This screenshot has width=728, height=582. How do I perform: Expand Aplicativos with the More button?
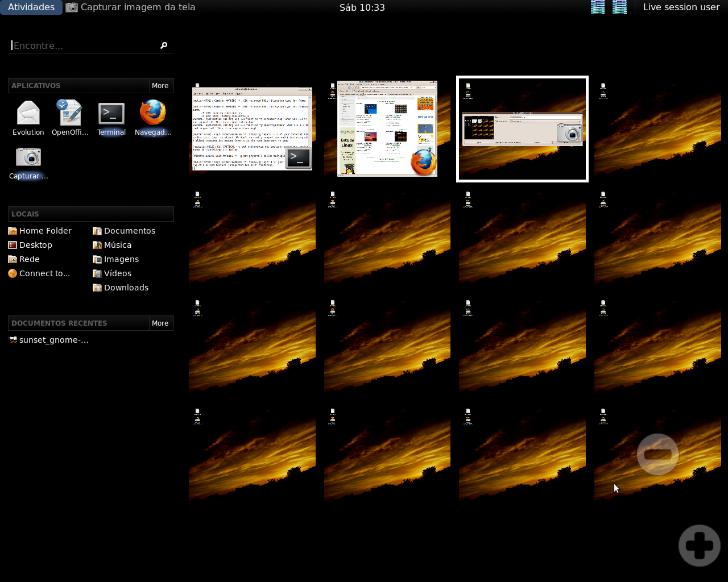[160, 85]
